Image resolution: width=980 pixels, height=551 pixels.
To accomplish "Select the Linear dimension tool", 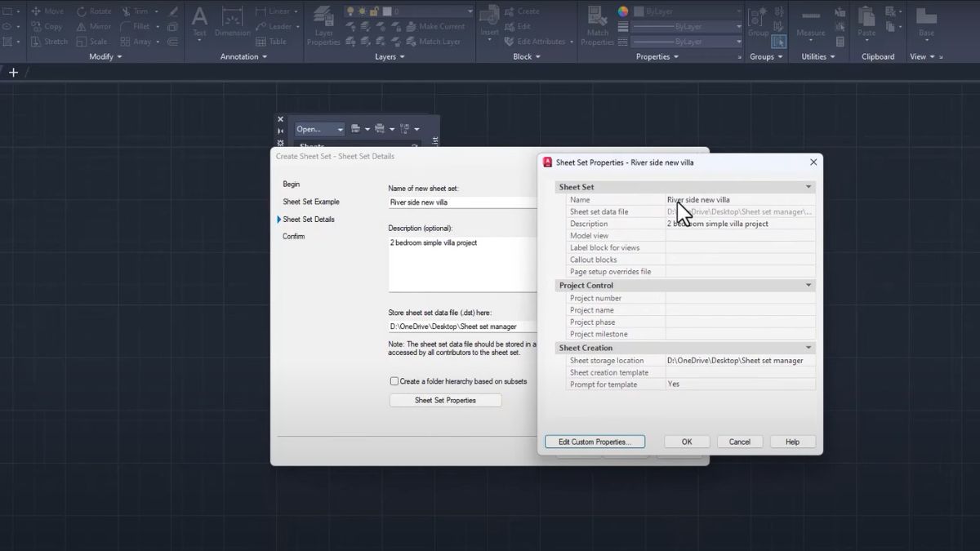I will click(273, 11).
